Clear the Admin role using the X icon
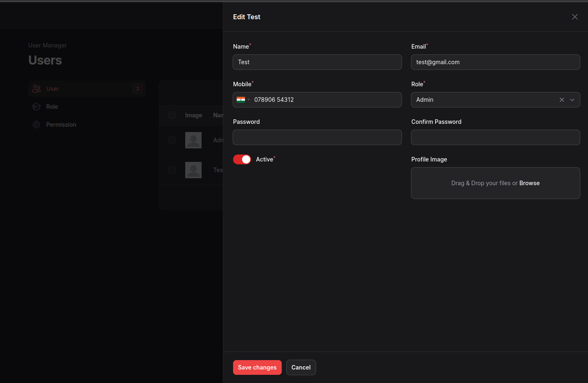Screen dimensions: 588x383 [562, 99]
